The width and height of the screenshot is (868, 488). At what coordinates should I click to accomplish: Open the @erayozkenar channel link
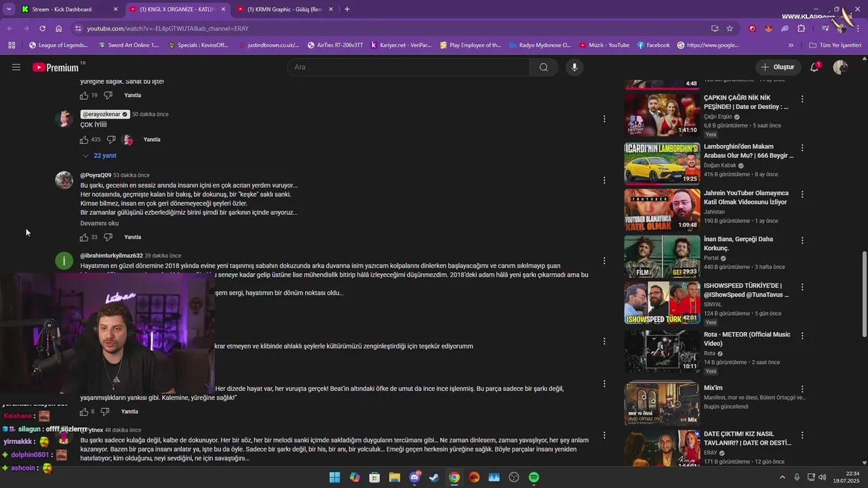click(104, 115)
